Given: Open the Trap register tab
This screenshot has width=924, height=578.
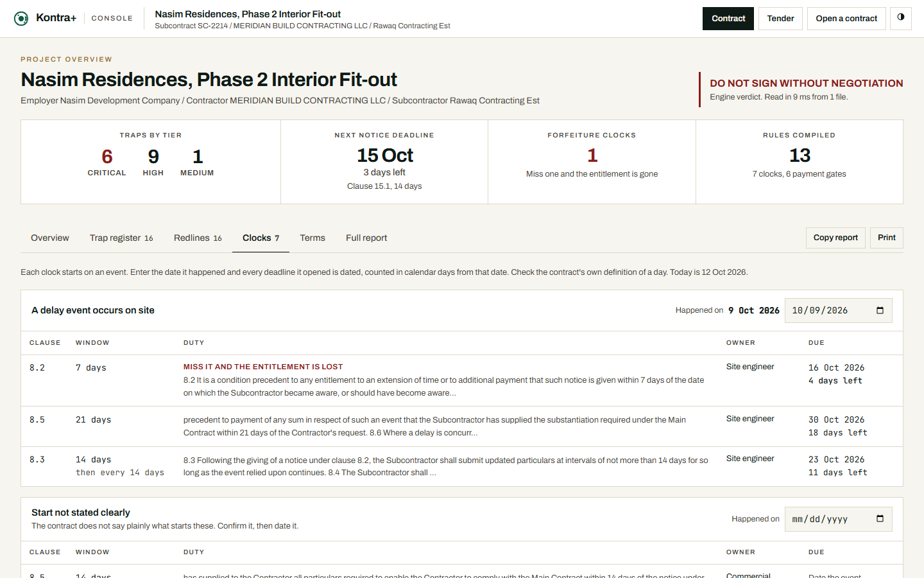Looking at the screenshot, I should click(121, 238).
